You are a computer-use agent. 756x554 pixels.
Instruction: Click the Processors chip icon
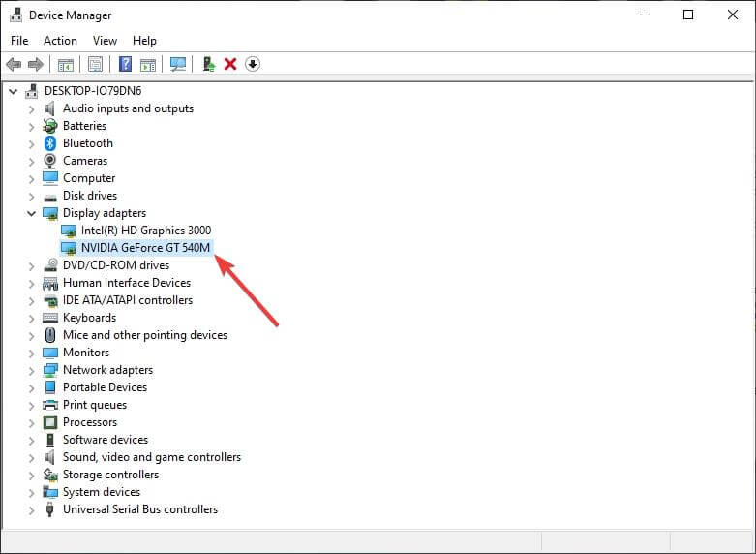[x=50, y=422]
